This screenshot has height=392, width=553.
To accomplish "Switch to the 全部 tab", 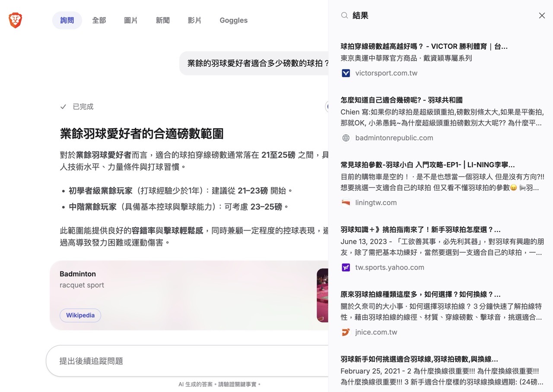I will (x=99, y=20).
